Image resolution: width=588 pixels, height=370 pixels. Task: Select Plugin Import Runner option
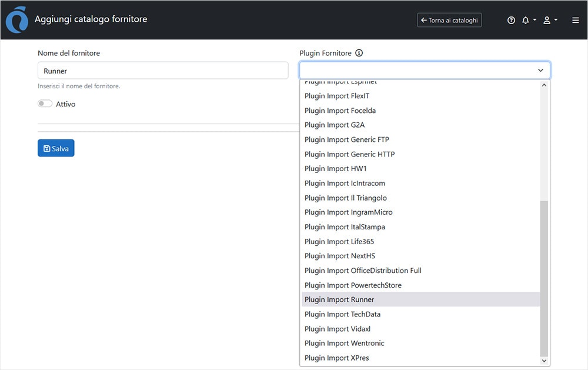coord(339,299)
